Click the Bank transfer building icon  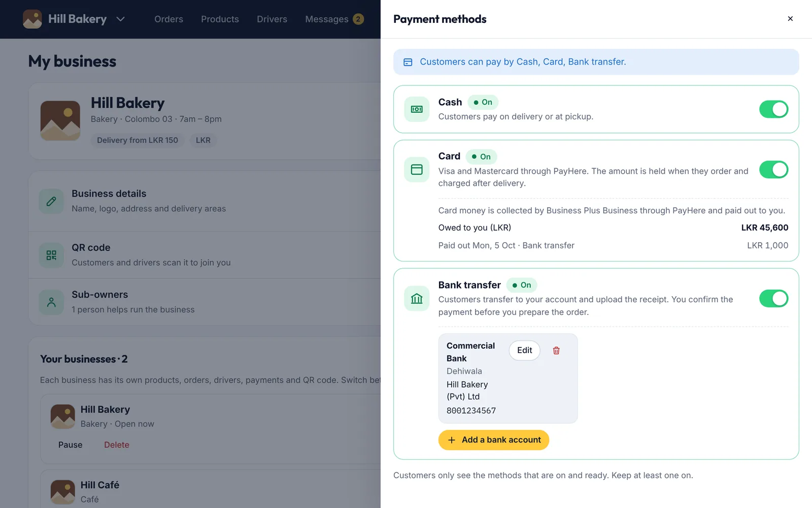click(x=417, y=299)
